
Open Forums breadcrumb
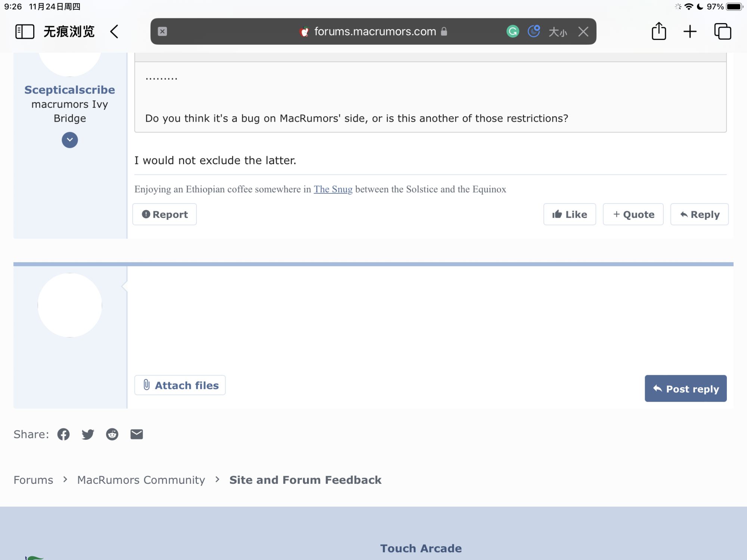pyautogui.click(x=33, y=480)
